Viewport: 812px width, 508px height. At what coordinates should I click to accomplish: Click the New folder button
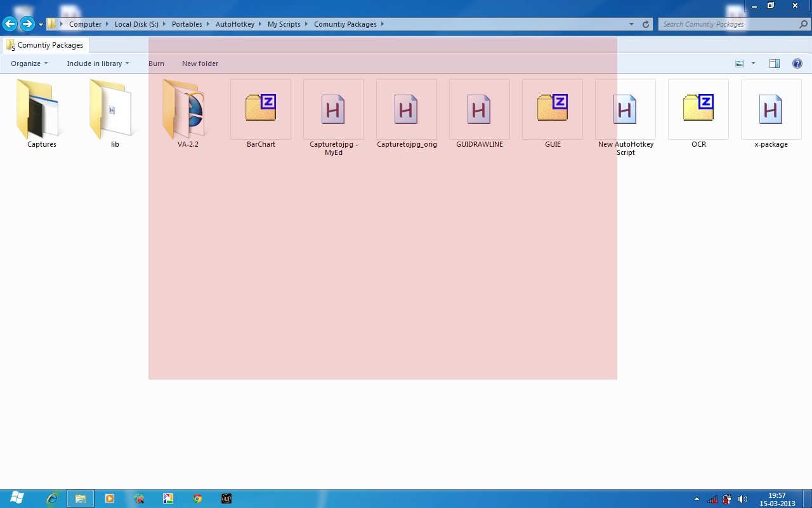(200, 63)
